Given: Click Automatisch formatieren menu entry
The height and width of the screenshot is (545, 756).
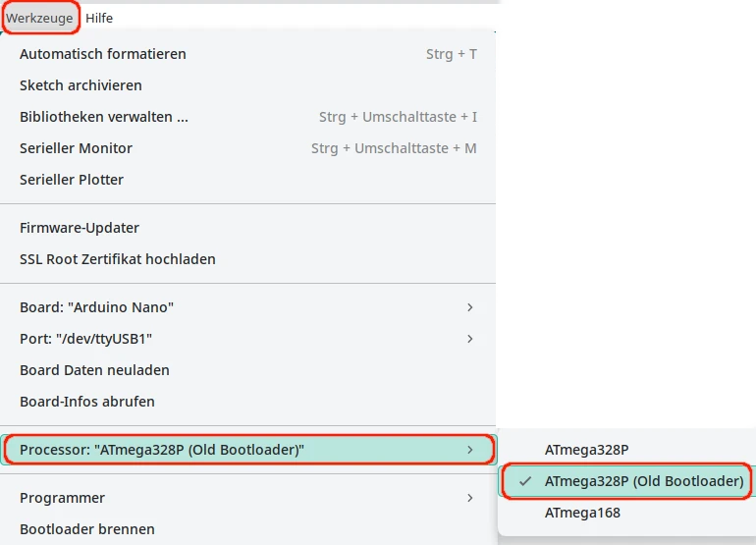Looking at the screenshot, I should [x=103, y=54].
